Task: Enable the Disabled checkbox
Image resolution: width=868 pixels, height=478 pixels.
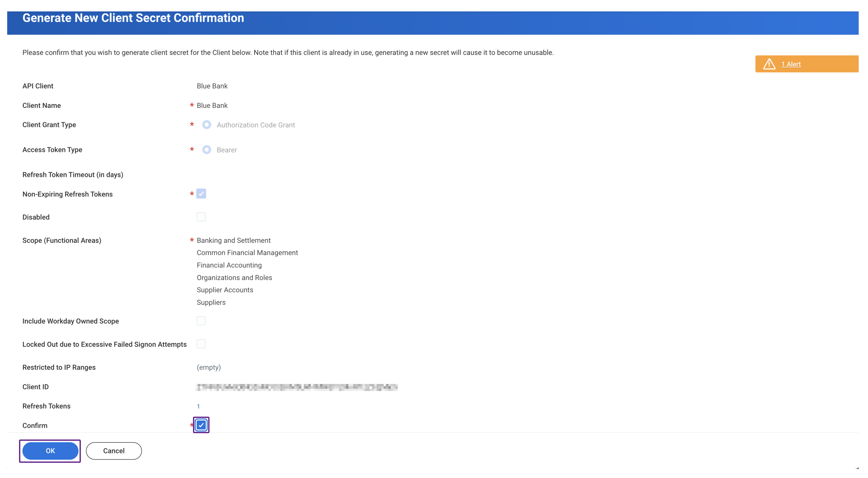Action: click(201, 217)
